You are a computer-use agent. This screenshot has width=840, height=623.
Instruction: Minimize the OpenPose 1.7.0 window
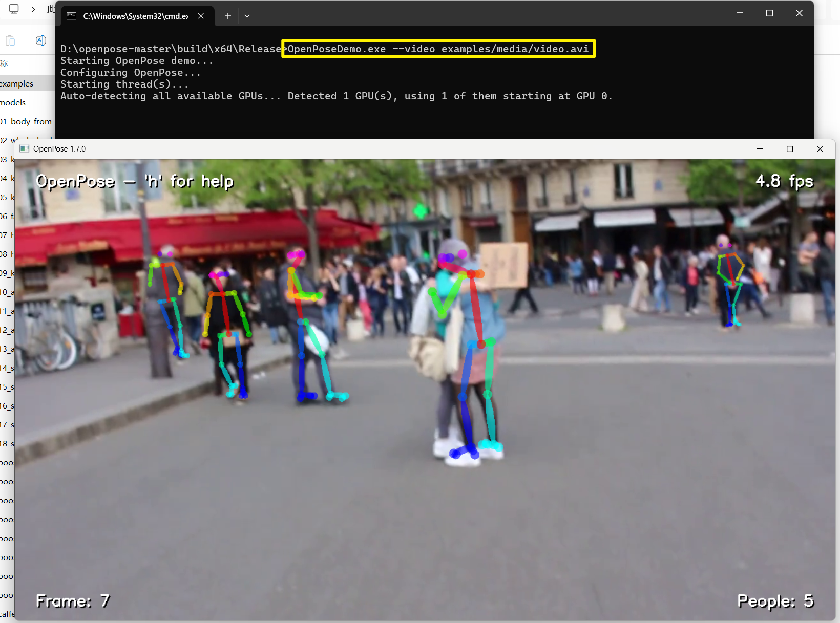(x=760, y=149)
